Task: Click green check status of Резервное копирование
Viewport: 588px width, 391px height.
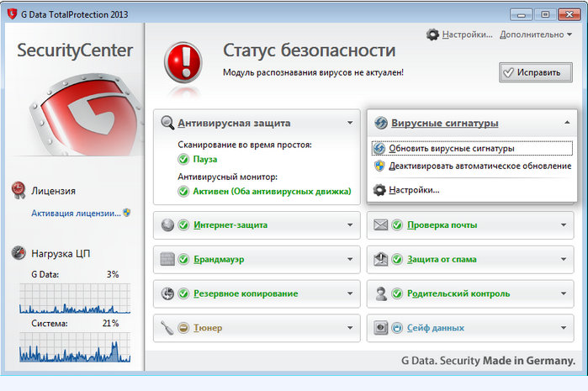Action: pos(183,293)
